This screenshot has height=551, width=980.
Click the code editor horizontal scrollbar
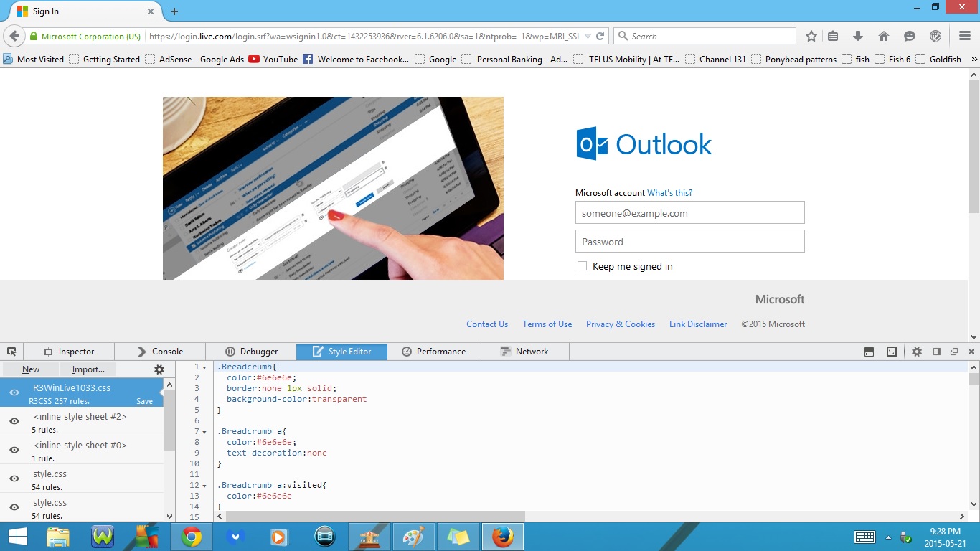[x=375, y=517]
